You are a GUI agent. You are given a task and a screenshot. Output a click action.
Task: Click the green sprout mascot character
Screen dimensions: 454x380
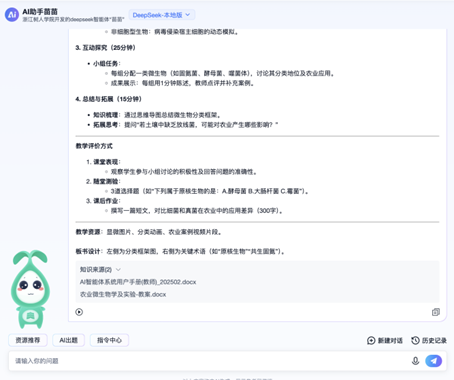[30, 289]
